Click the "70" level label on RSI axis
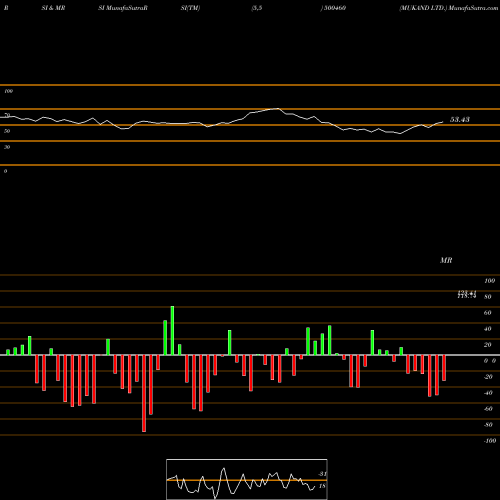This screenshot has width=500, height=500. (7, 115)
